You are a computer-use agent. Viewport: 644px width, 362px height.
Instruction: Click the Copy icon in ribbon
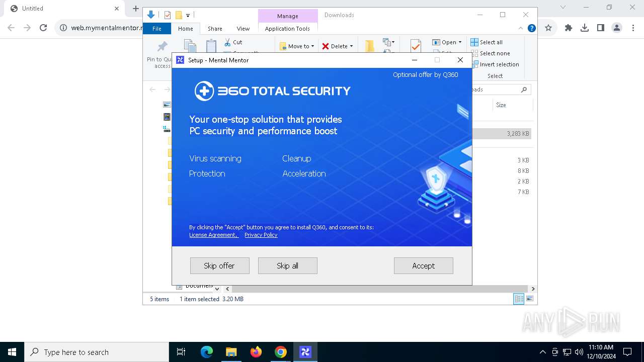[x=190, y=46]
